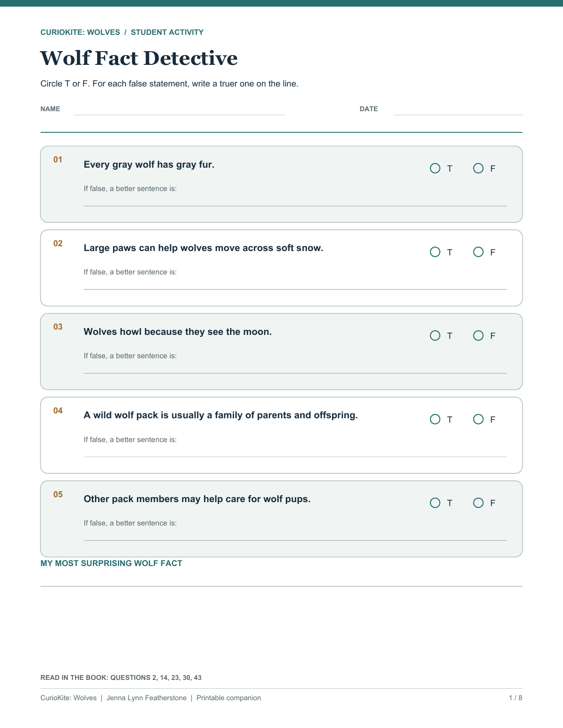Select T for question 01 about gray fur
This screenshot has height=728, width=563.
[x=435, y=168]
